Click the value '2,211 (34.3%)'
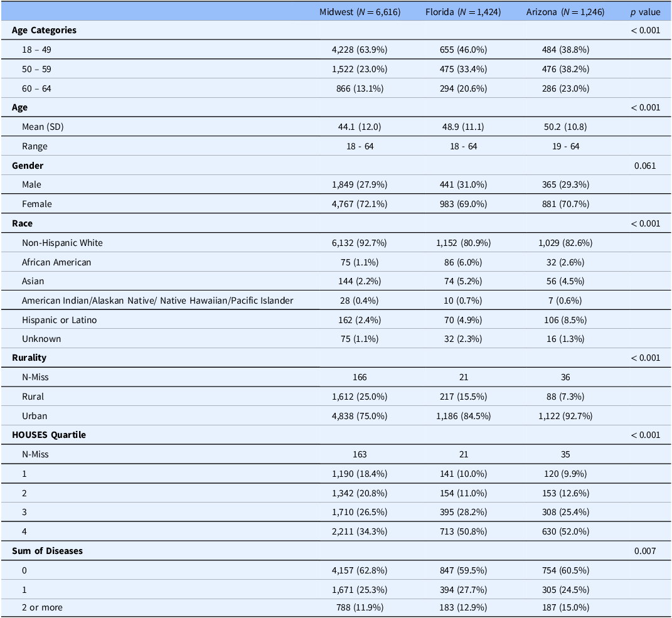Screen dimensions: 672x618 pos(360,531)
